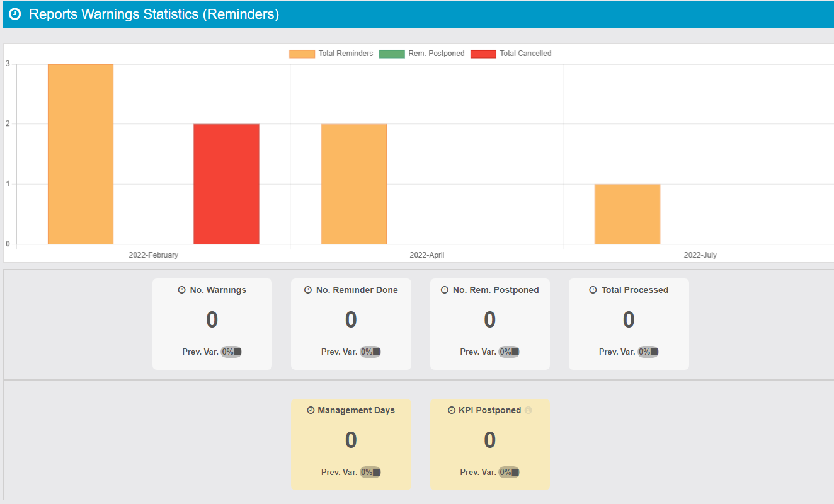834x504 pixels.
Task: Click the 2022-February axis label
Action: coord(153,256)
